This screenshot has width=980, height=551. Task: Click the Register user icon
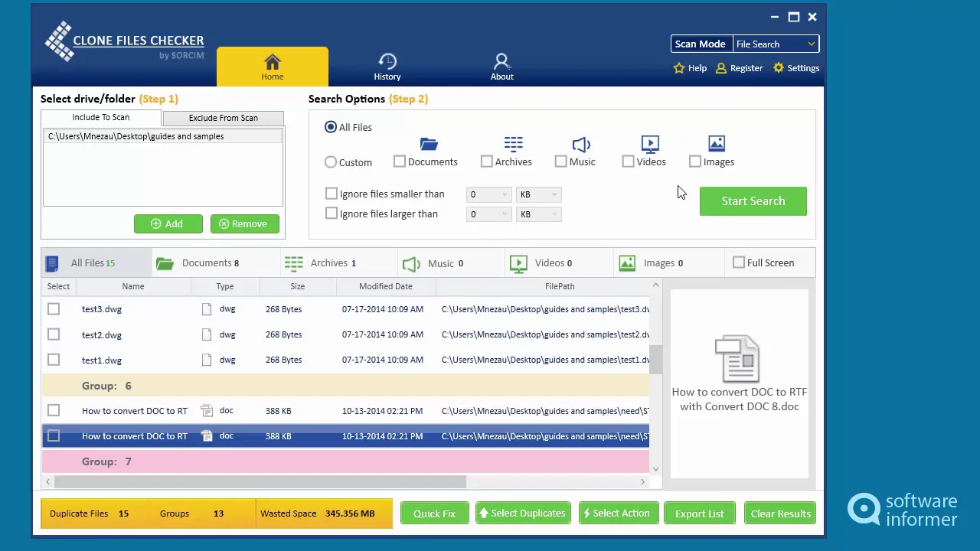tap(721, 68)
